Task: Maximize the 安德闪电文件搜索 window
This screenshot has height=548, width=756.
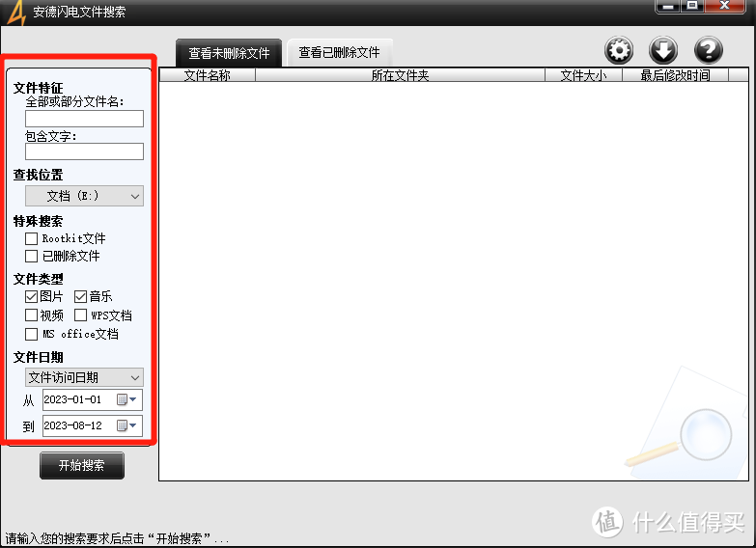Action: [692, 6]
